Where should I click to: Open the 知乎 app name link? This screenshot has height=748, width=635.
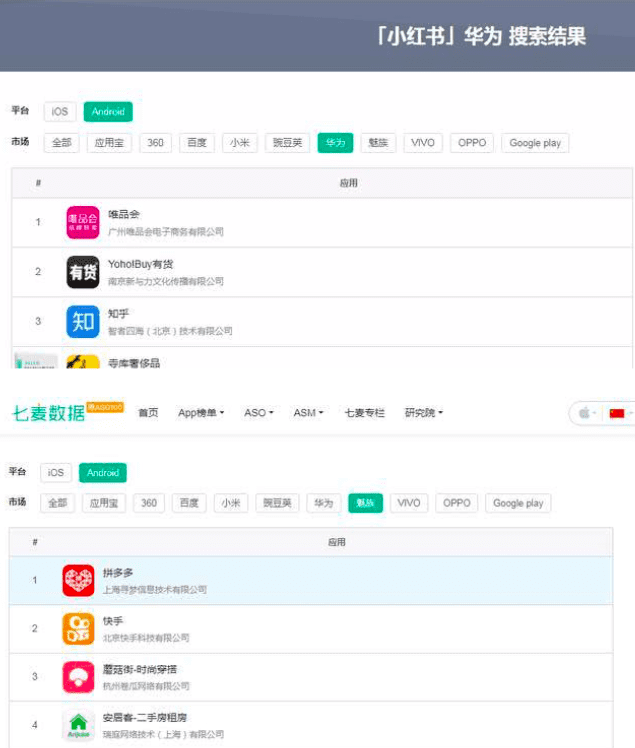tap(118, 313)
